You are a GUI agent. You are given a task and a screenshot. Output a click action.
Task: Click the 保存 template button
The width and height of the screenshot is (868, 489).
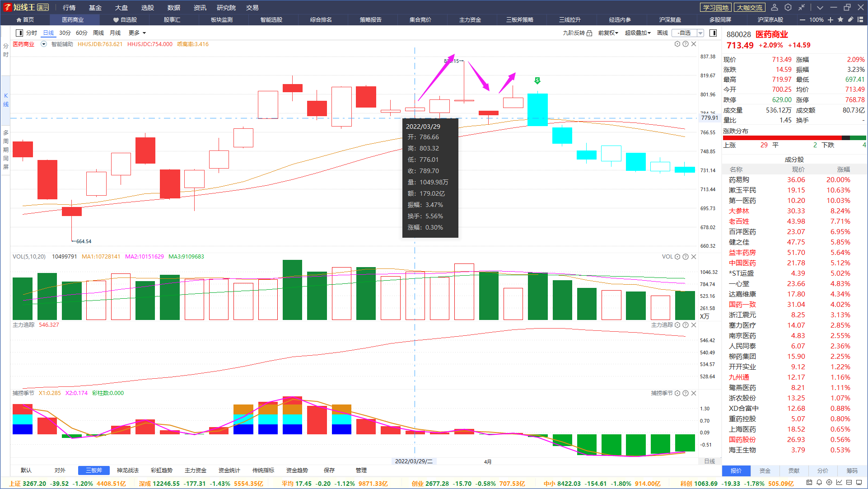pyautogui.click(x=329, y=470)
